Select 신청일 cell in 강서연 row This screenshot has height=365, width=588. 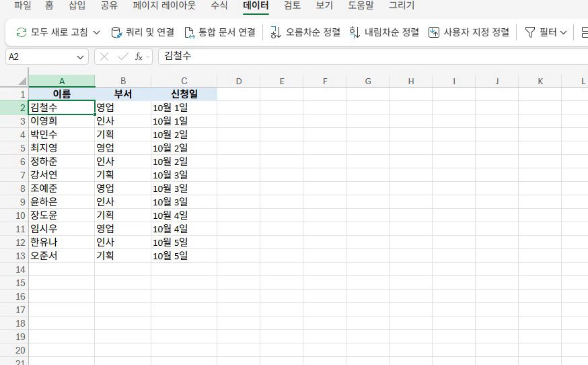(184, 175)
